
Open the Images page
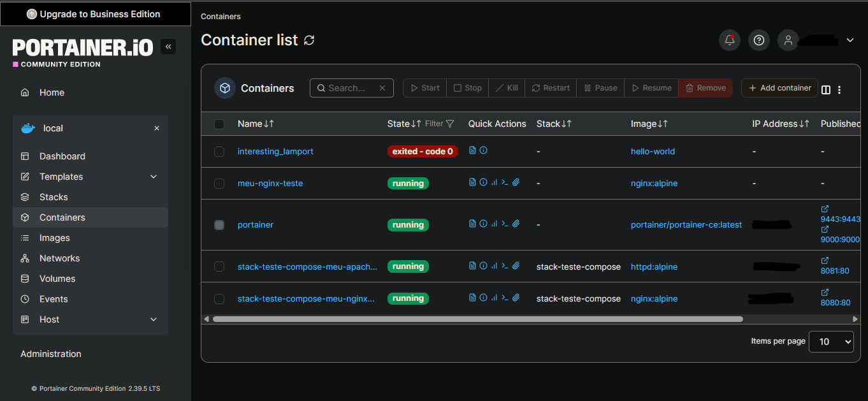point(90,238)
